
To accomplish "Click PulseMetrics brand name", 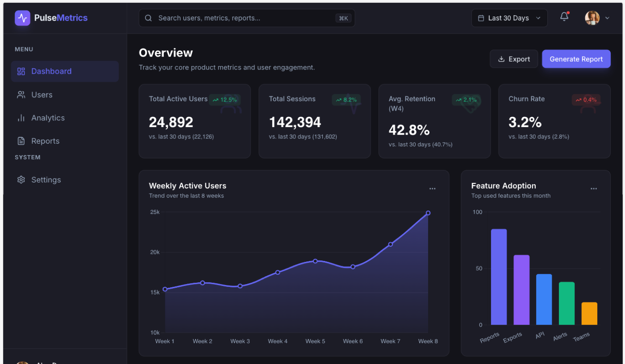I will point(61,18).
